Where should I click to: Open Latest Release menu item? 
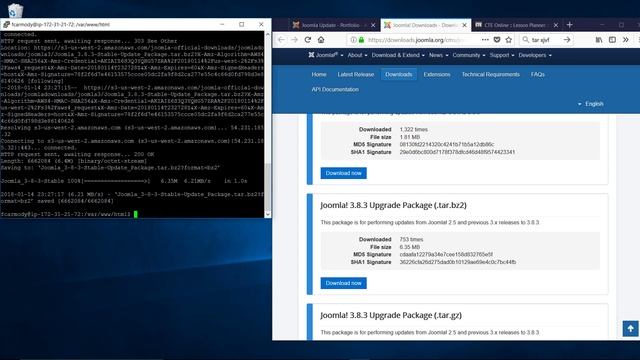pos(356,74)
